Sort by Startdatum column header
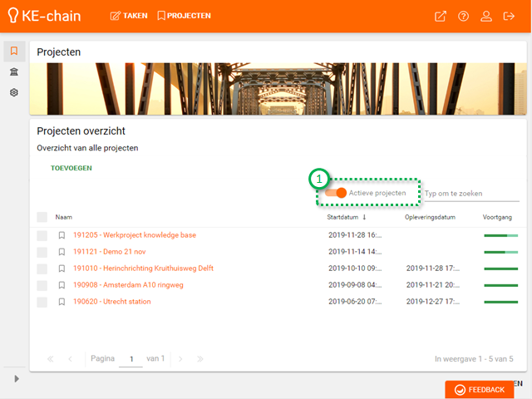 (345, 217)
